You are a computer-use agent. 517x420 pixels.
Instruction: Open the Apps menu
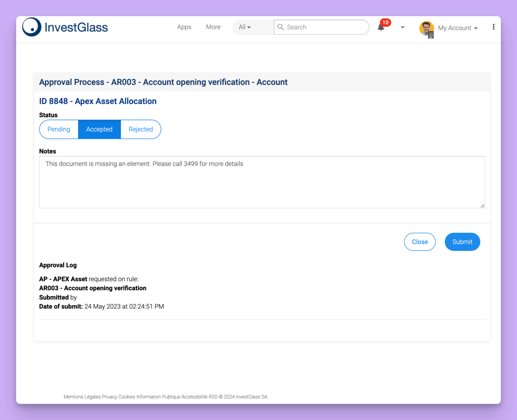tap(184, 27)
